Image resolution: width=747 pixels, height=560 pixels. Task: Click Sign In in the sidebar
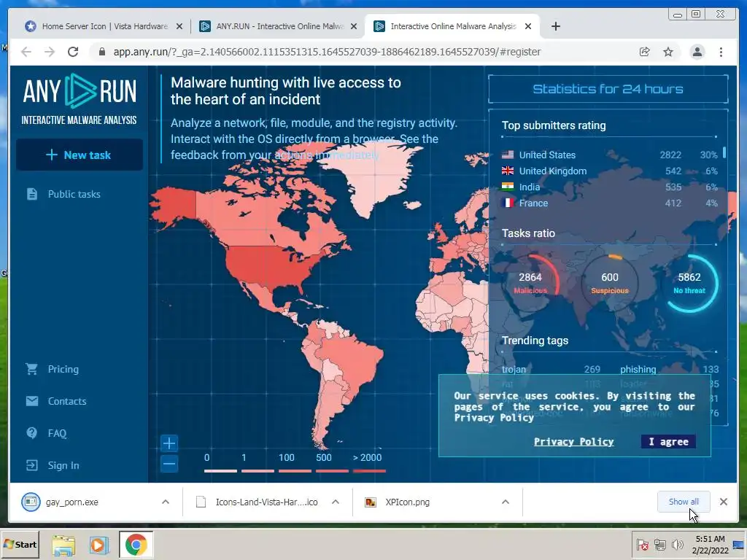pyautogui.click(x=63, y=465)
